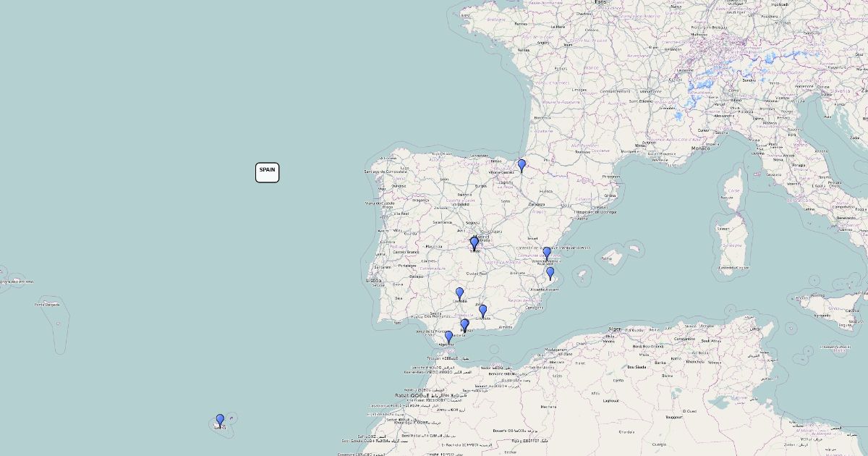This screenshot has height=456, width=868.
Task: Click the Constantine city label
Action: [684, 339]
